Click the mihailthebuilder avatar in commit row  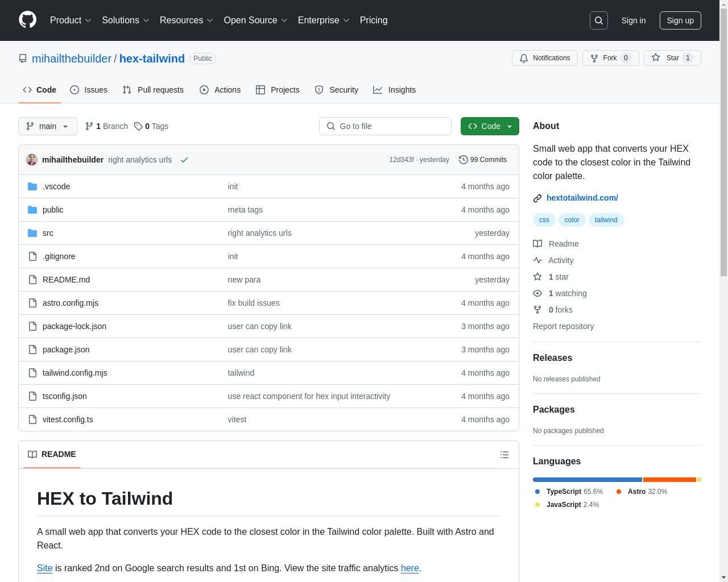(x=32, y=160)
